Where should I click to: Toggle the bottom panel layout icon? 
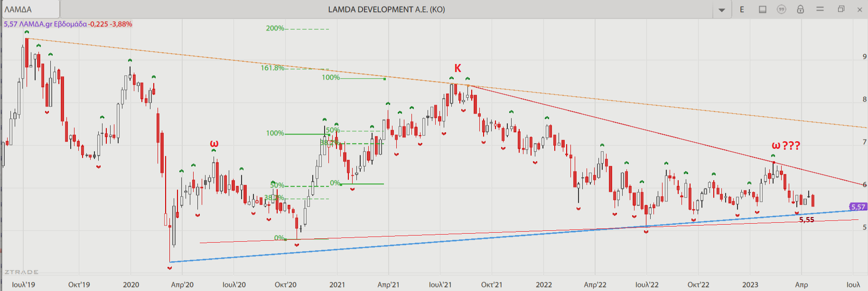[x=763, y=9]
